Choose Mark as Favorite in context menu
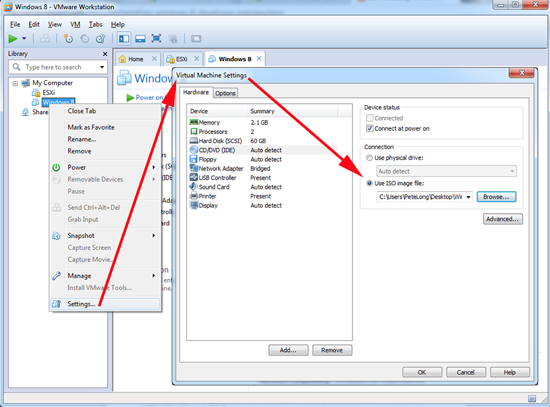 click(105, 127)
